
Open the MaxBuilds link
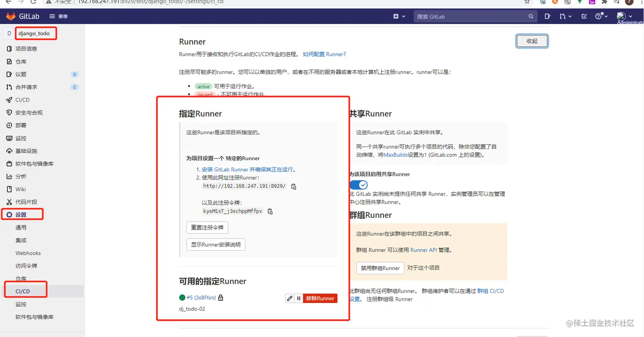[x=394, y=155]
